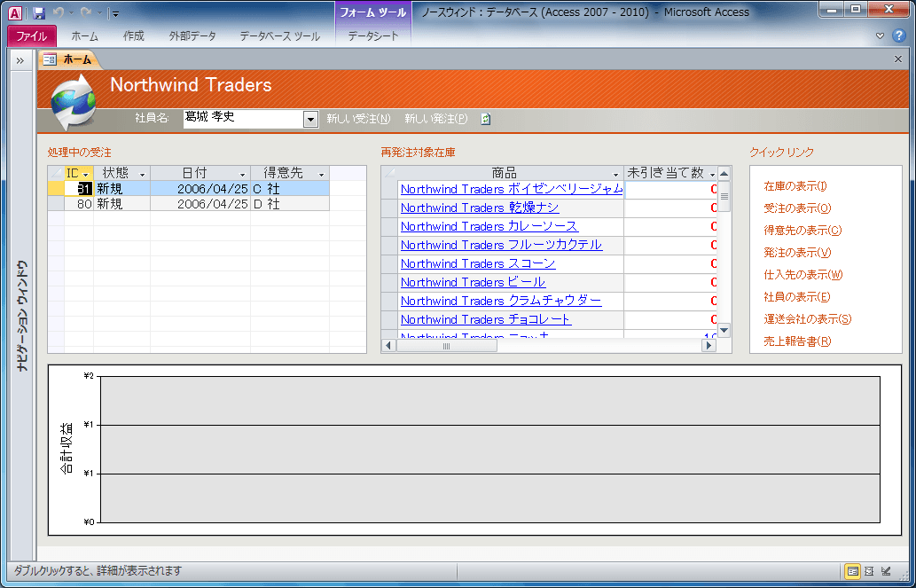The width and height of the screenshot is (916, 588).
Task: Click the 社員の表示(E) quick link
Action: 797,297
